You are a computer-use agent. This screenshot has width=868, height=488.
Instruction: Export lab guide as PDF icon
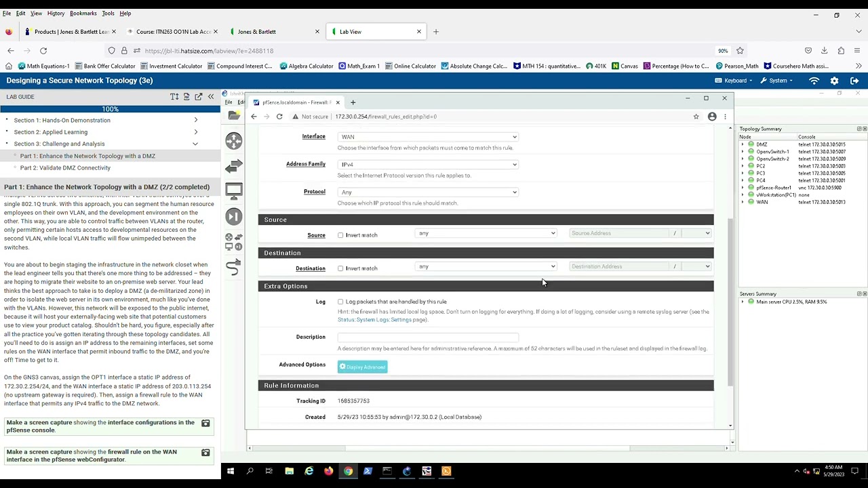coord(186,97)
